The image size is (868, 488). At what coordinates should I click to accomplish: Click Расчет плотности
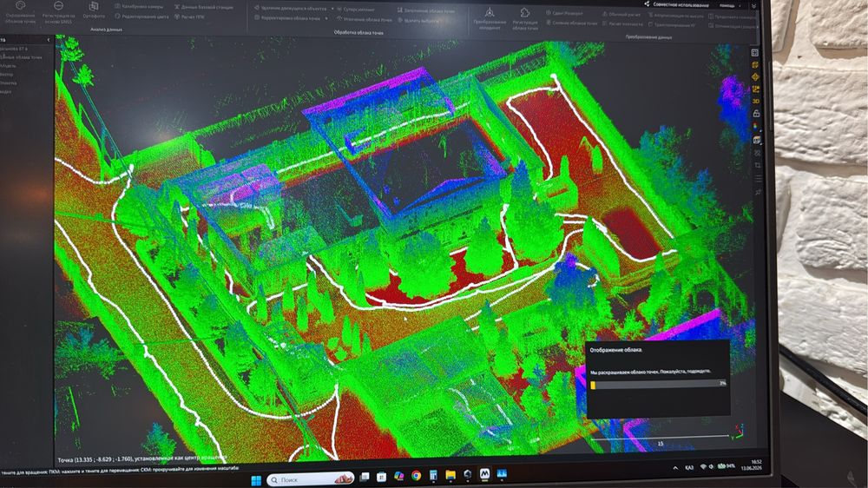[x=622, y=23]
